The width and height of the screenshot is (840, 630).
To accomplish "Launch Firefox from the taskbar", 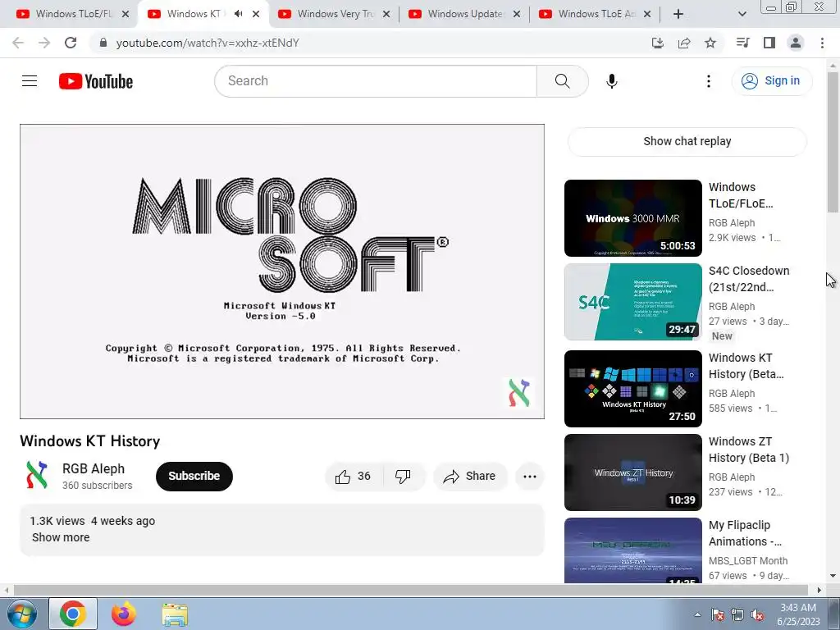I will point(124,614).
